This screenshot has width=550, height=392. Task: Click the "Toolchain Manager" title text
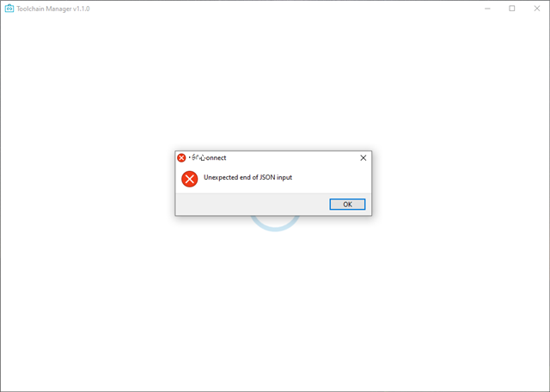click(x=44, y=9)
